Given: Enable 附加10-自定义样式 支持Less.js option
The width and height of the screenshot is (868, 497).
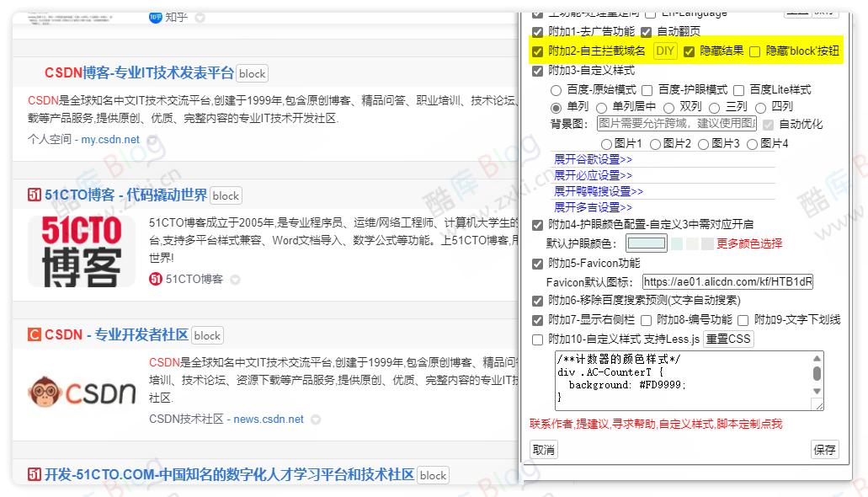Looking at the screenshot, I should click(x=537, y=338).
